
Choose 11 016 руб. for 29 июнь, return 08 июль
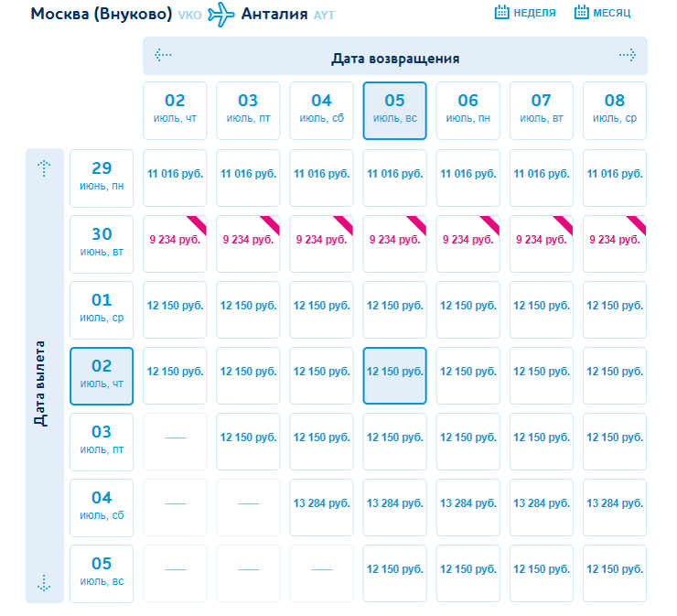click(x=615, y=178)
